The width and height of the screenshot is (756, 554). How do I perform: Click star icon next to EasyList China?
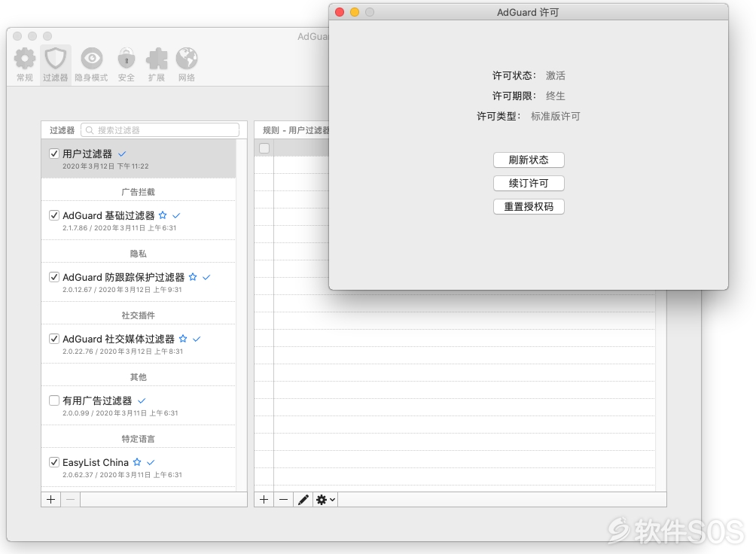[137, 462]
